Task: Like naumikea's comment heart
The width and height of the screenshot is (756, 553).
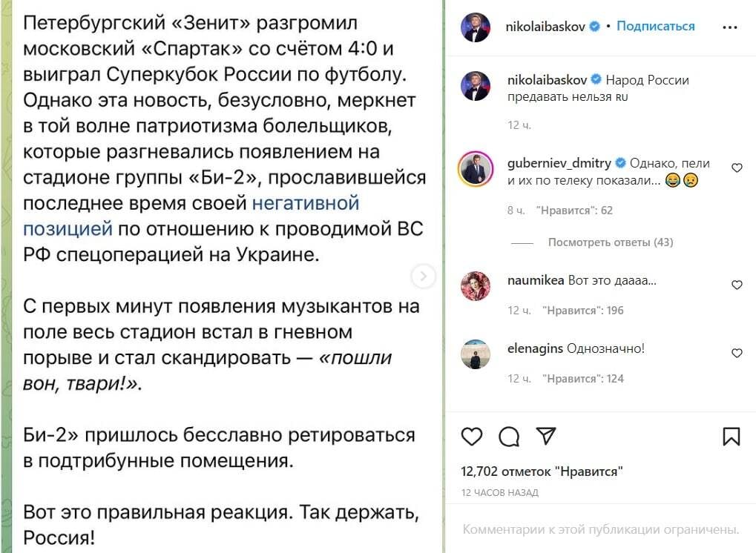Action: pos(737,285)
